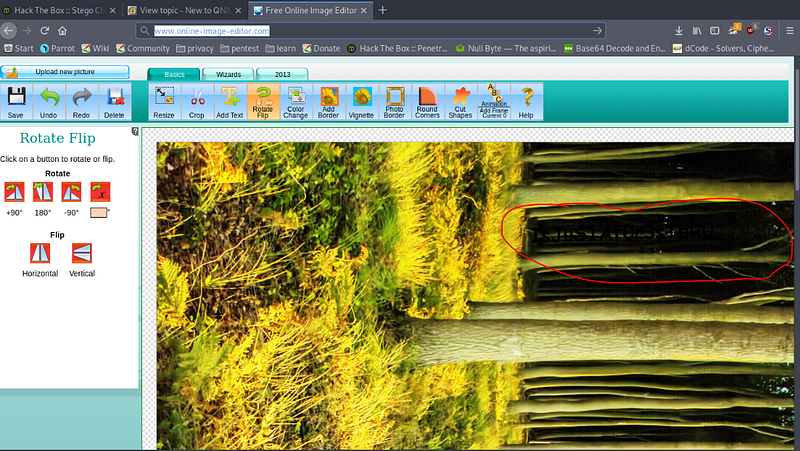Open the browser downloads panel
The image size is (800, 451).
(679, 31)
